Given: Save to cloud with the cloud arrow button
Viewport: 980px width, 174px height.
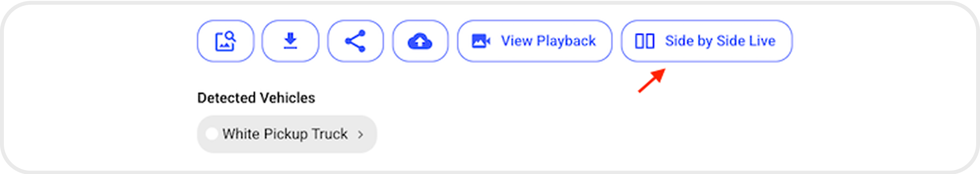Looking at the screenshot, I should point(420,41).
